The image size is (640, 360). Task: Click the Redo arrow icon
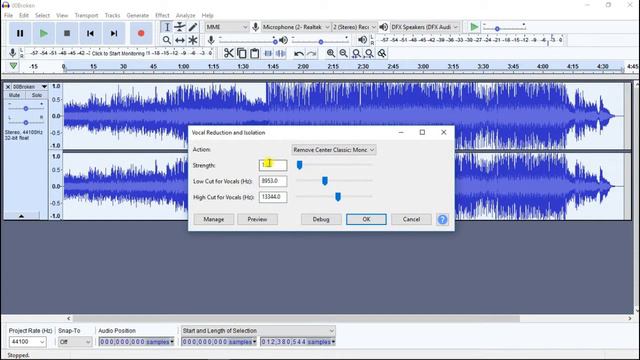click(x=311, y=53)
